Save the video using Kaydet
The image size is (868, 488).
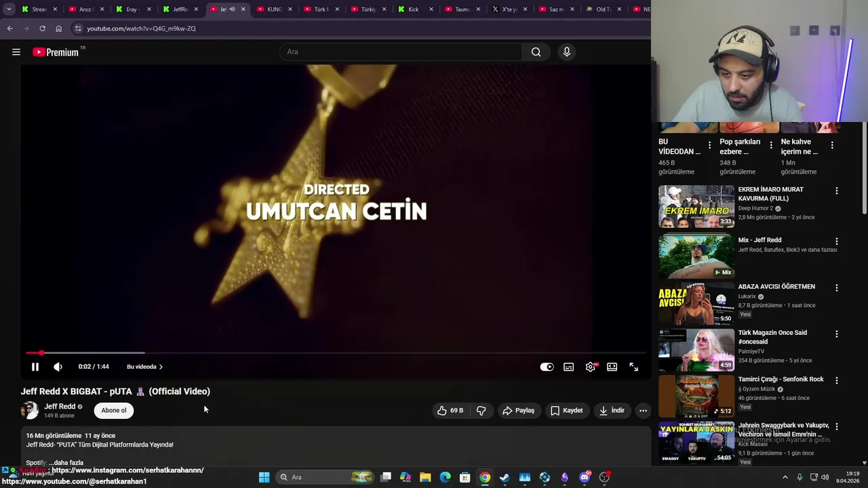pos(566,410)
